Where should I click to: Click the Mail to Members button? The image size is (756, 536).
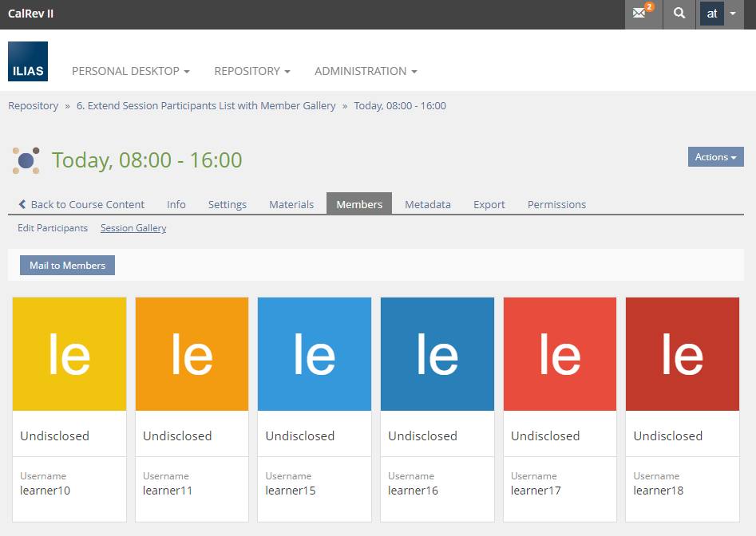(67, 266)
